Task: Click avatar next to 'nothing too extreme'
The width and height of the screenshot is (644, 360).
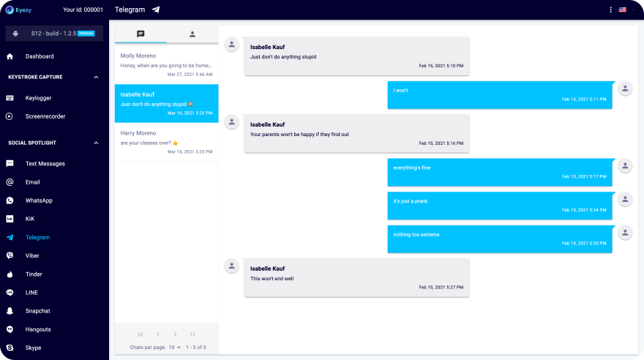Action: [625, 233]
